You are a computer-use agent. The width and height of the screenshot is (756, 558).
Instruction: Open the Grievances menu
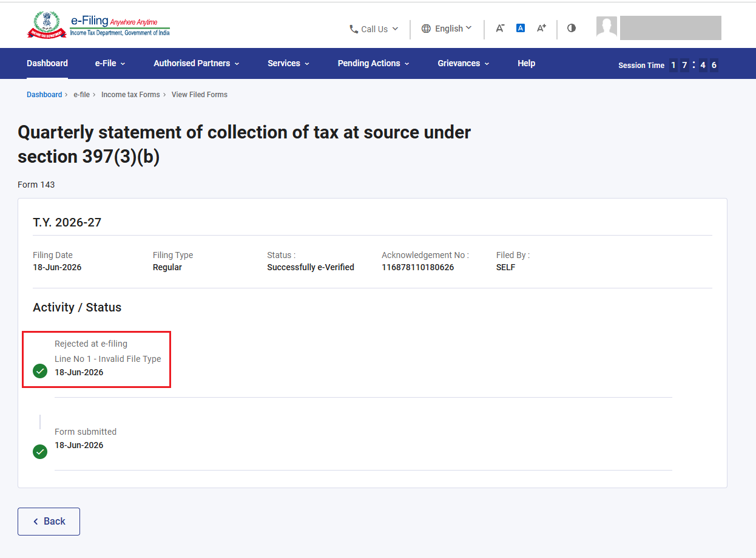tap(464, 63)
